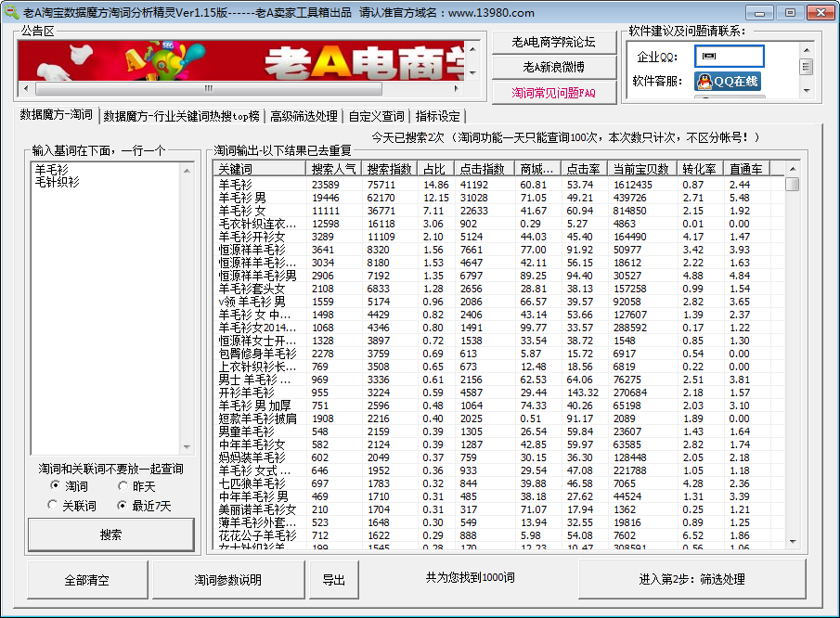Screen dimensions: 840x618
Task: Click banner vertical scroll down arrow
Action: click(472, 72)
